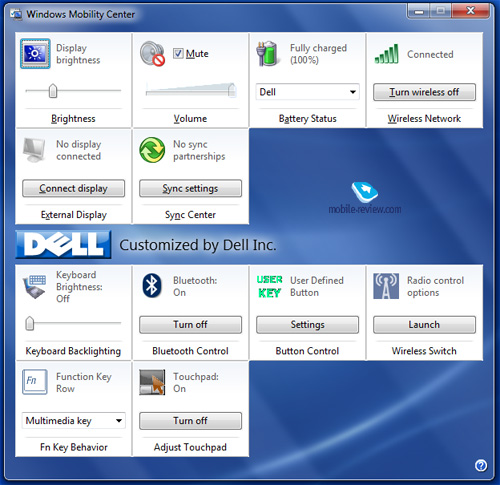Close the Windows Mobility Center window
Screen dimensions: 500x485
click(x=470, y=11)
